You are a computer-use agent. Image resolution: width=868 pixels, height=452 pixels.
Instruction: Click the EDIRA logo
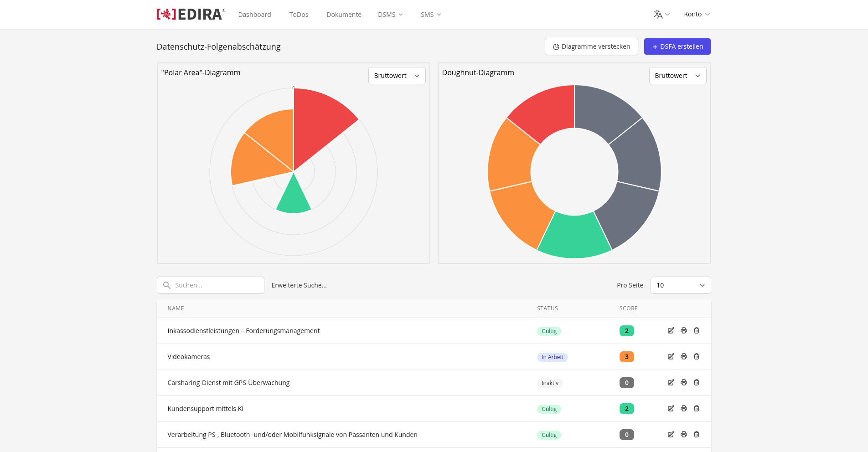click(x=191, y=14)
